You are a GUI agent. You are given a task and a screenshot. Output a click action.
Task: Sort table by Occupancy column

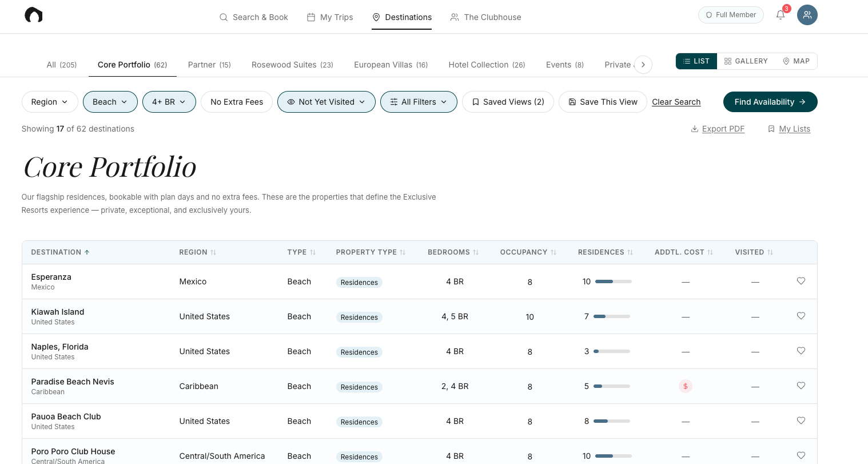click(528, 252)
